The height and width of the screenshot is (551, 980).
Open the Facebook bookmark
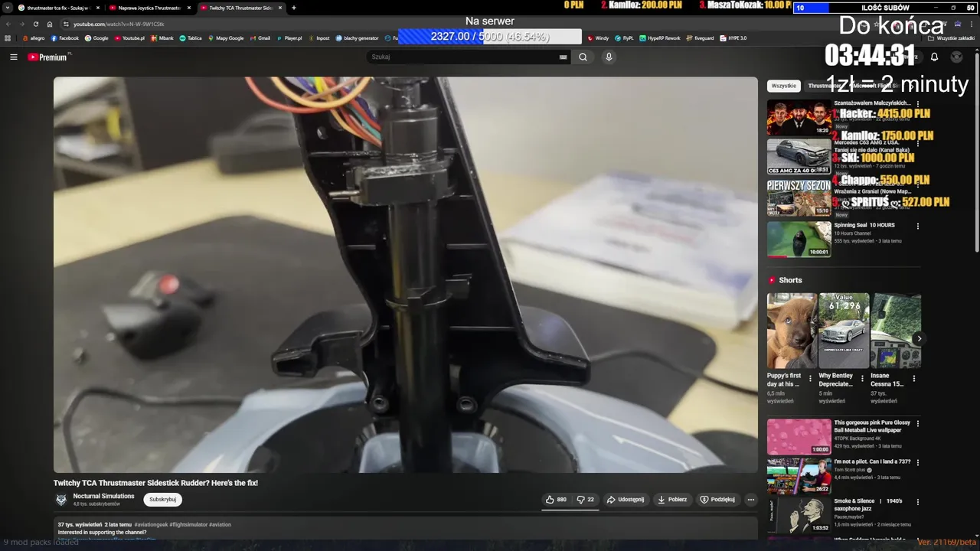(x=65, y=37)
